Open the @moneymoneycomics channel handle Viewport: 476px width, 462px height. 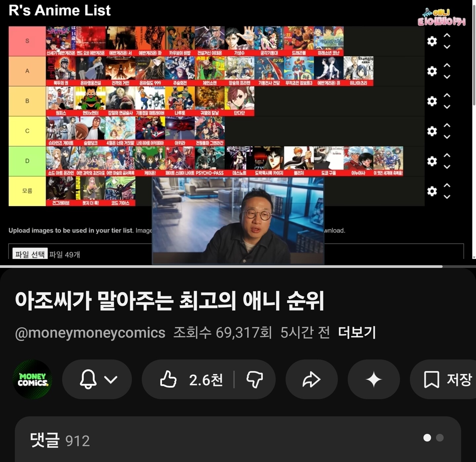90,333
